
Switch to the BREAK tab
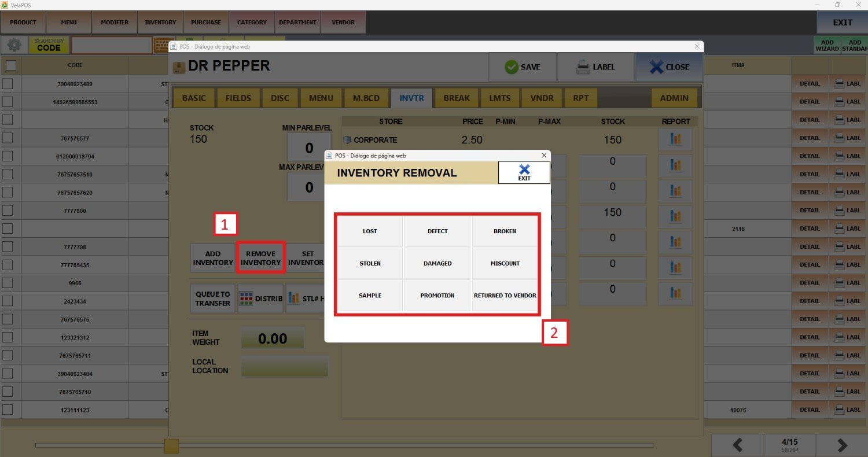coord(457,98)
